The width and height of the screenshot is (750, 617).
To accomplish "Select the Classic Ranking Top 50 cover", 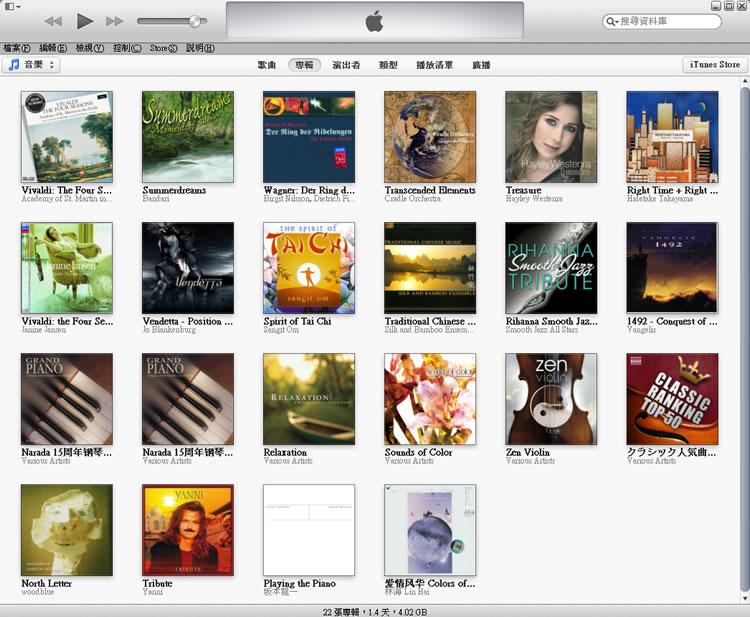I will [x=672, y=399].
